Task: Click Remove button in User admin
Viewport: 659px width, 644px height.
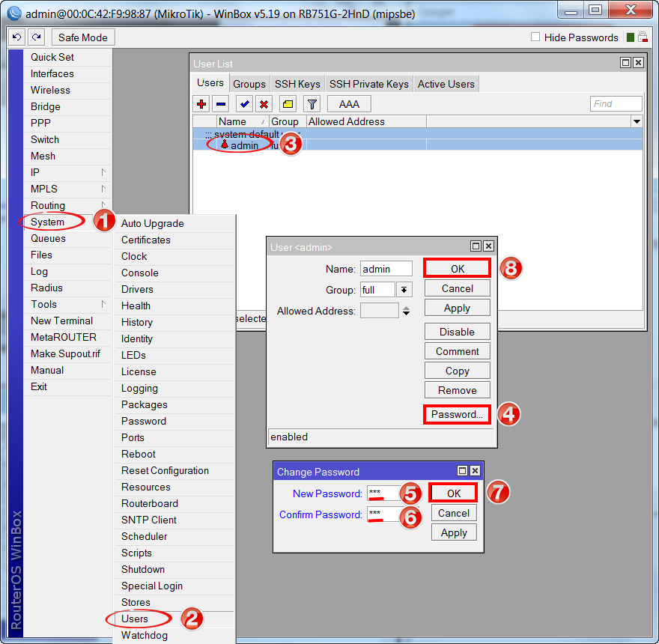Action: click(x=457, y=390)
